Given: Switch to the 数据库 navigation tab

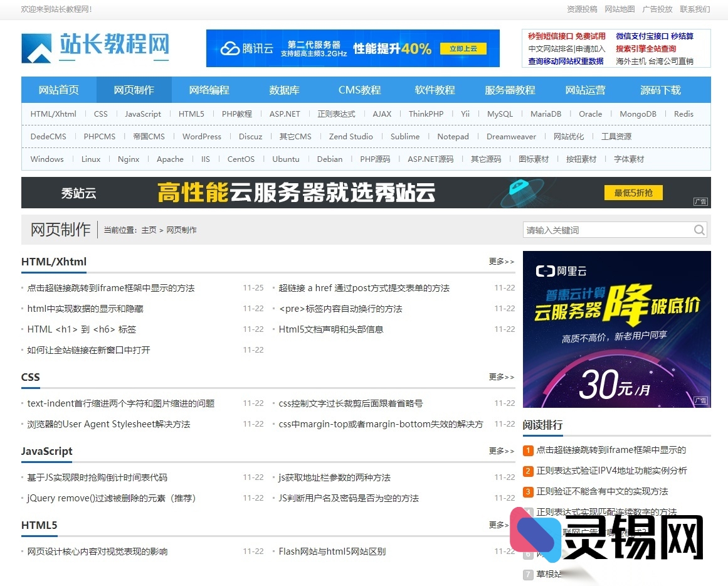Looking at the screenshot, I should coord(284,90).
